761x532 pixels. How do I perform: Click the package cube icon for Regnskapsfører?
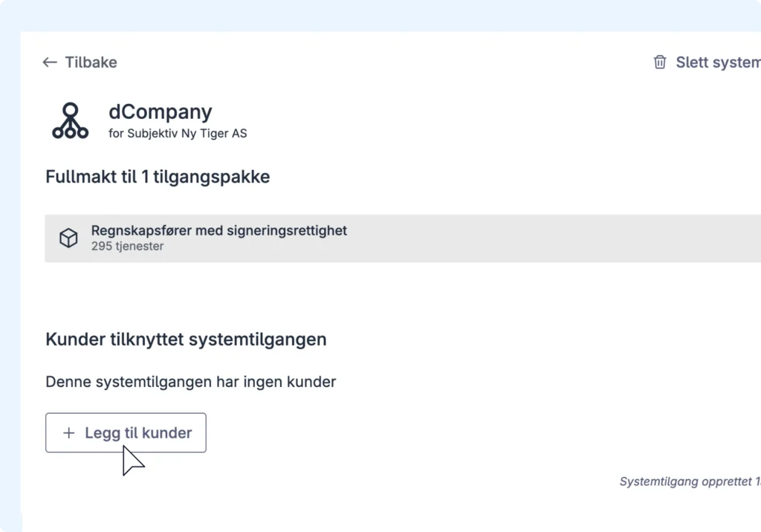coord(68,238)
